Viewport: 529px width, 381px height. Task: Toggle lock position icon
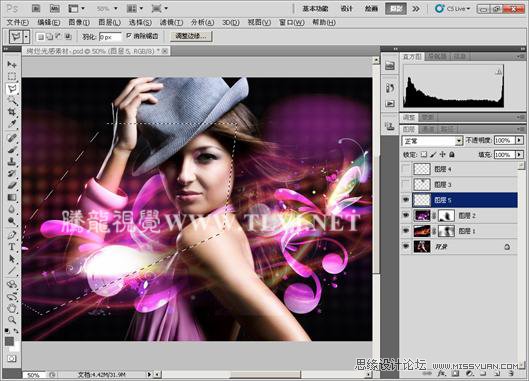tap(442, 155)
